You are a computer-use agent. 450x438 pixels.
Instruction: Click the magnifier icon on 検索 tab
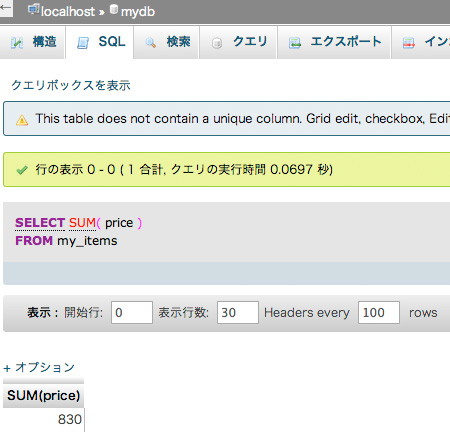(150, 43)
